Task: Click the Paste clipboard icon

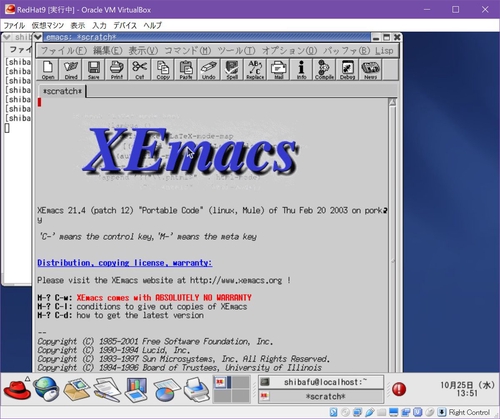Action: 186,69
